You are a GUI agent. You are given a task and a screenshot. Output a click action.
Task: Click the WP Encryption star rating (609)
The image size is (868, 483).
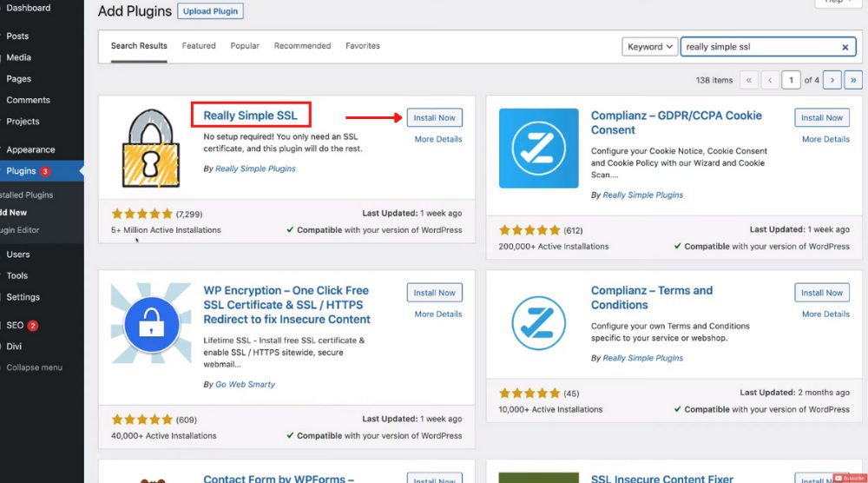tap(142, 420)
